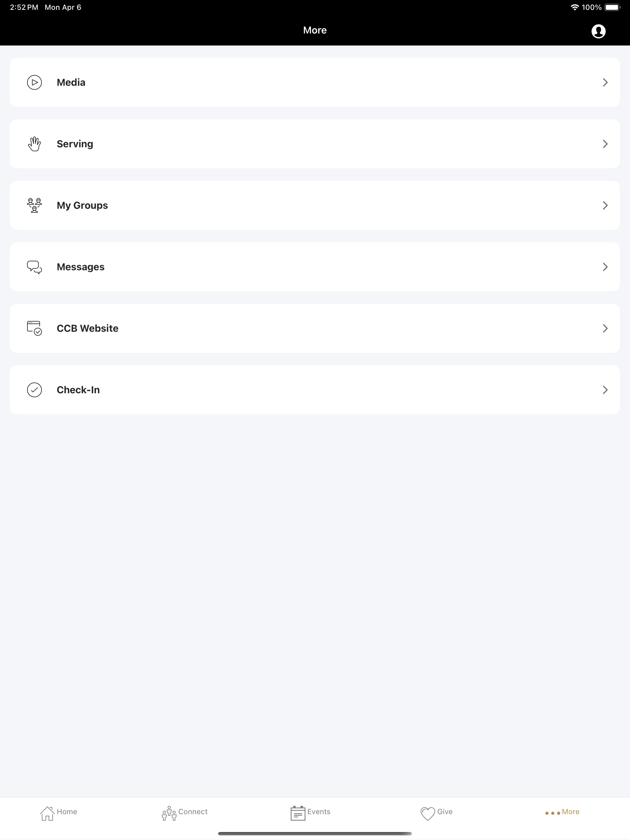
Task: Open the Check-In row chevron
Action: (x=605, y=390)
